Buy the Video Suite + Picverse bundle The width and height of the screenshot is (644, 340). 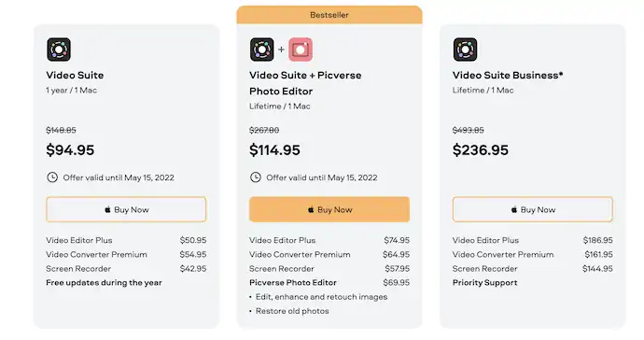point(329,209)
